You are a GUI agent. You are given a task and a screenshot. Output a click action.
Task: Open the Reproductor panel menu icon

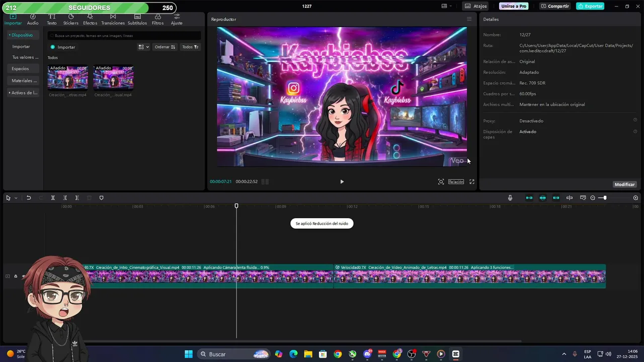[469, 19]
